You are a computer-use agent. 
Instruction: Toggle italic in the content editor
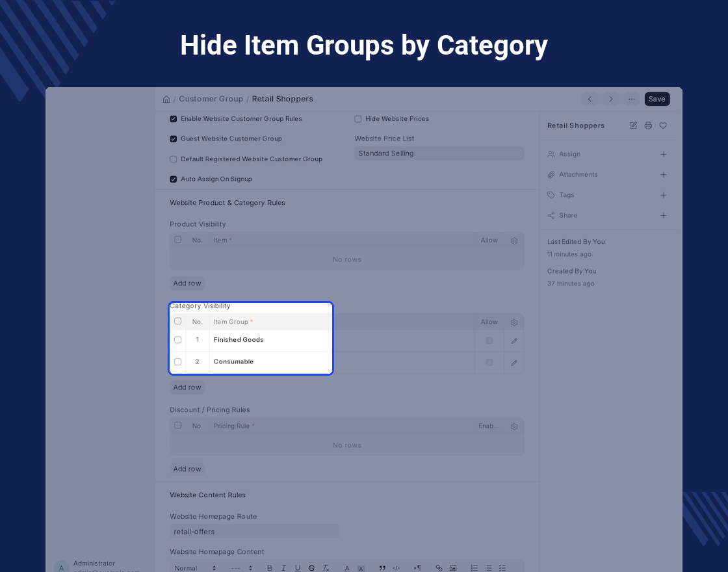tap(283, 568)
